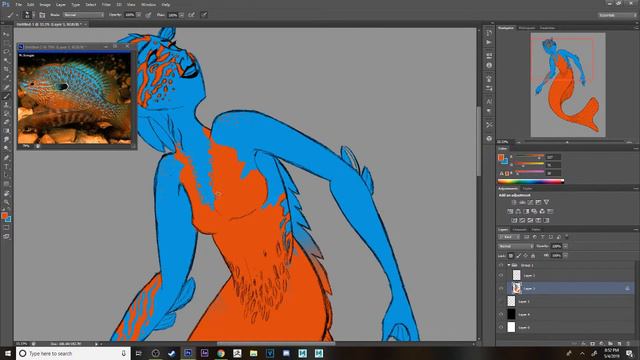Viewport: 640px width, 360px height.
Task: Open the Filter menu
Action: [106, 4]
